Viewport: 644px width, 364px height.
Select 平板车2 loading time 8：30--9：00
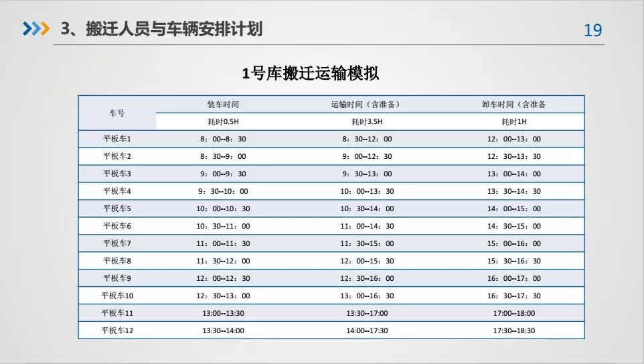pyautogui.click(x=223, y=157)
